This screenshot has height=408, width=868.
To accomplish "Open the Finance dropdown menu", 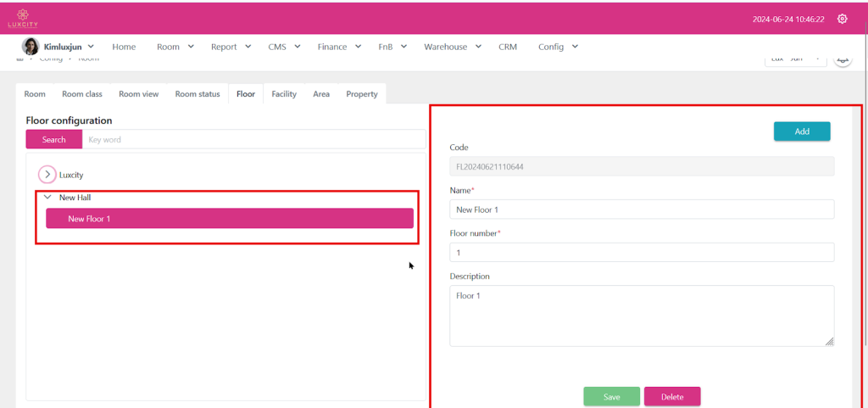I will click(x=339, y=47).
